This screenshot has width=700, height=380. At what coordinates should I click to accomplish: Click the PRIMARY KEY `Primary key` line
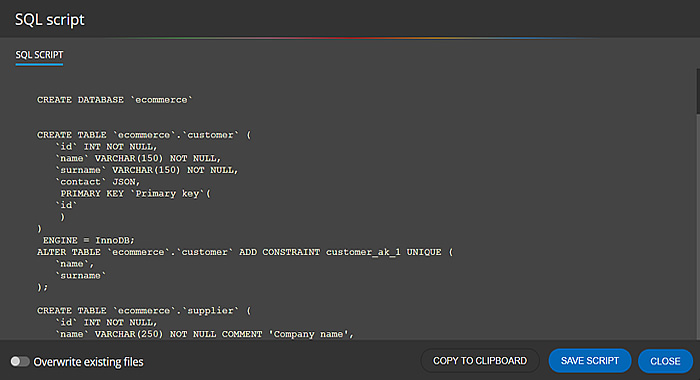136,193
